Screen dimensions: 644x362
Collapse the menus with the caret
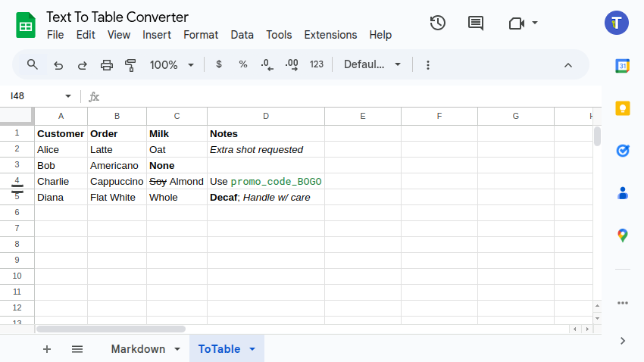pyautogui.click(x=568, y=65)
